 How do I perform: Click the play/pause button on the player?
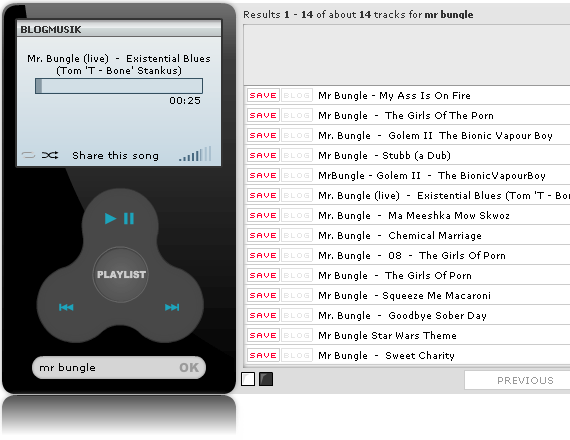pos(120,219)
